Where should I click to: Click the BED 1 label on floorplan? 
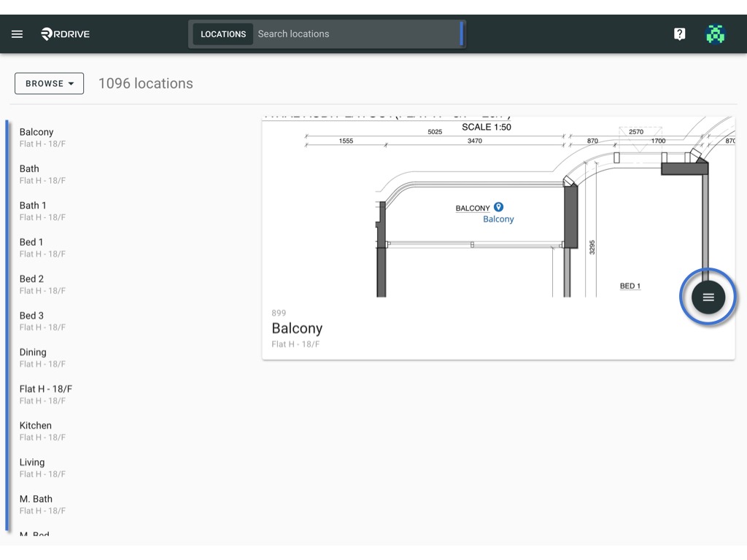(x=630, y=286)
